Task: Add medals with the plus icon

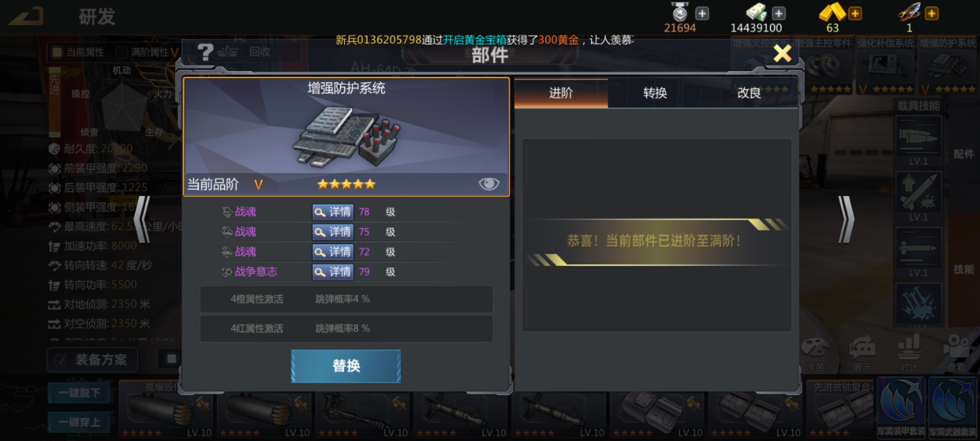Action: pos(702,14)
